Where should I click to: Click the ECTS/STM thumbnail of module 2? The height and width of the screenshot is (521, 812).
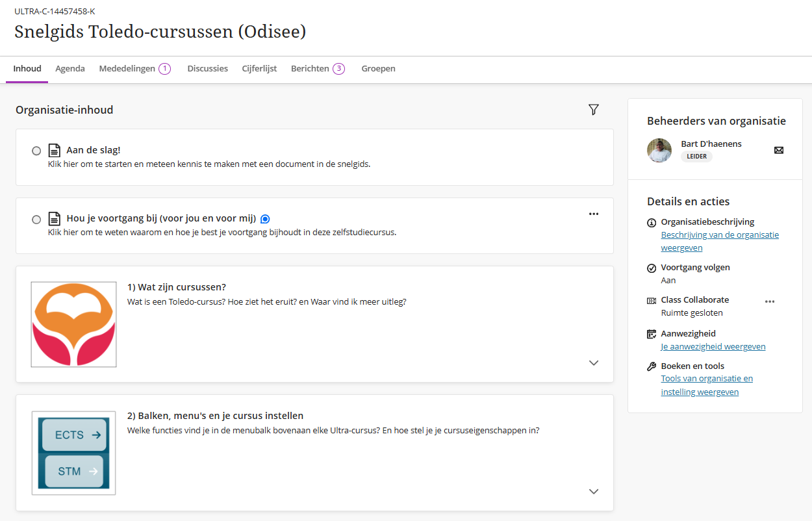pyautogui.click(x=74, y=453)
